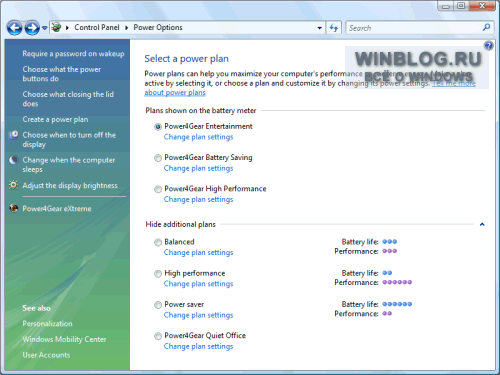Screen dimensions: 500x375
Task: Launch Power4Gear eXtreme link
Action: (57, 209)
